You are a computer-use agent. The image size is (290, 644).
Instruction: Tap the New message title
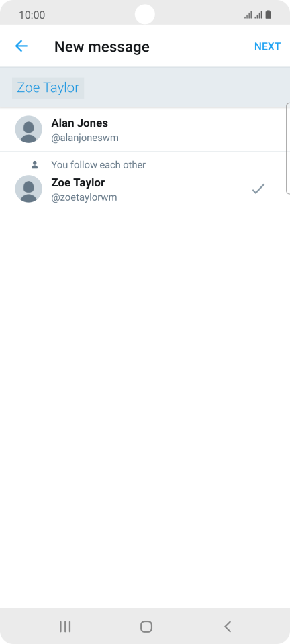(x=102, y=46)
